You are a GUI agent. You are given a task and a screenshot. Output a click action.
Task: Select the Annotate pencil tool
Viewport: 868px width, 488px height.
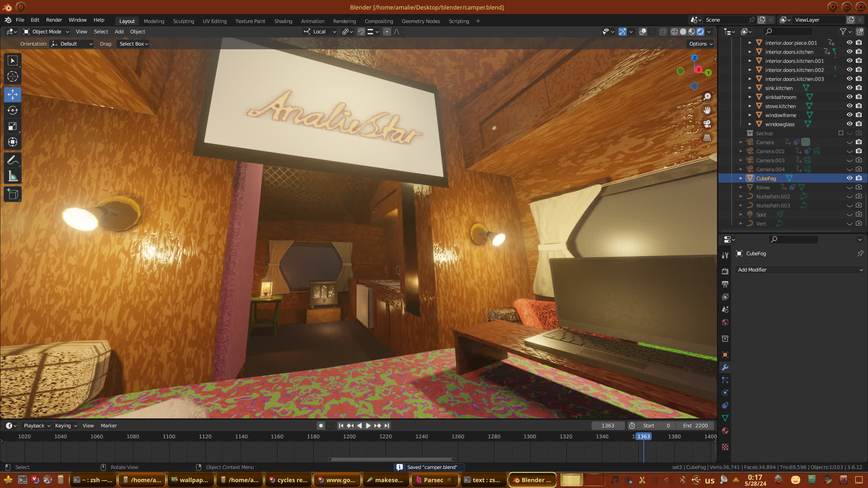13,160
